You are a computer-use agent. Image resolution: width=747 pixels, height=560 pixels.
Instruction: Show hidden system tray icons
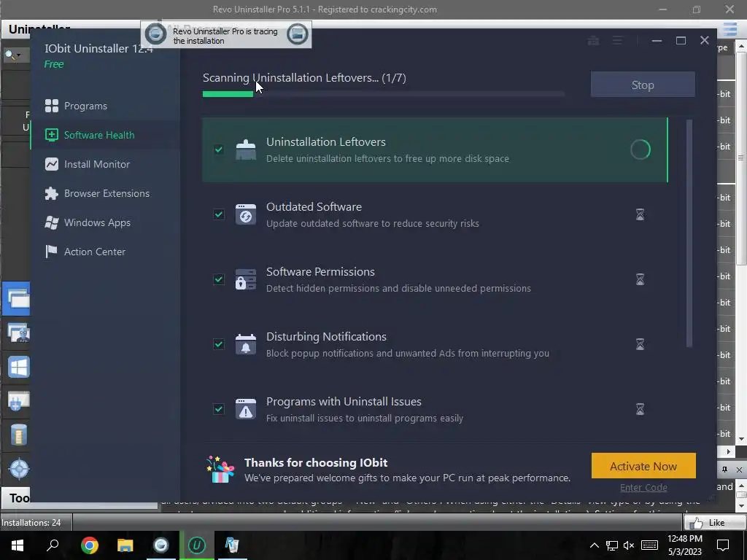(x=594, y=545)
